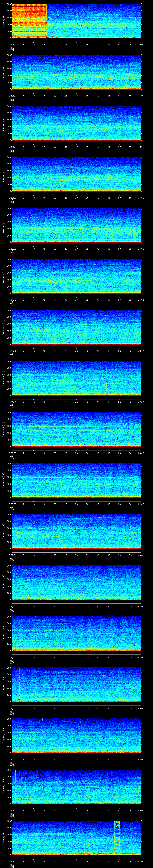This screenshot has height=868, width=153.
Task: Open the spectrogram starting at 10:29:00
Action: [76, 21]
